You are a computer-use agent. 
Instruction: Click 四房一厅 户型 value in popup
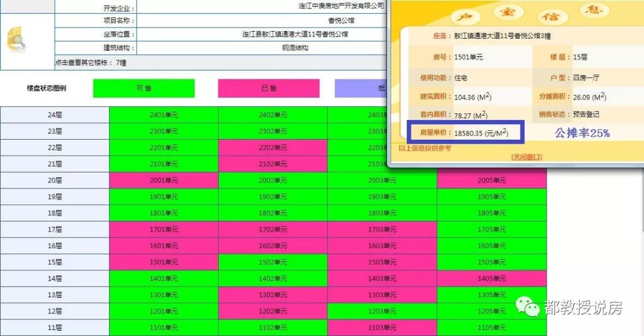[586, 78]
